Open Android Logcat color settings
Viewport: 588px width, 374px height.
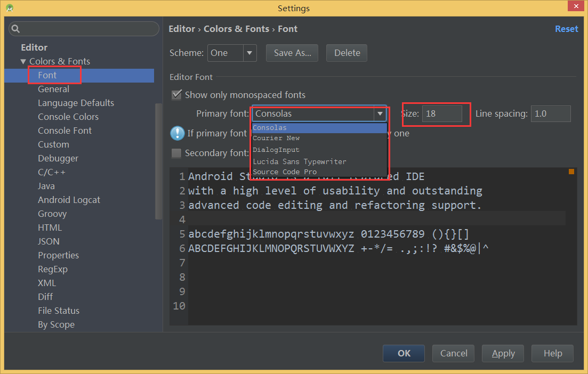click(69, 200)
